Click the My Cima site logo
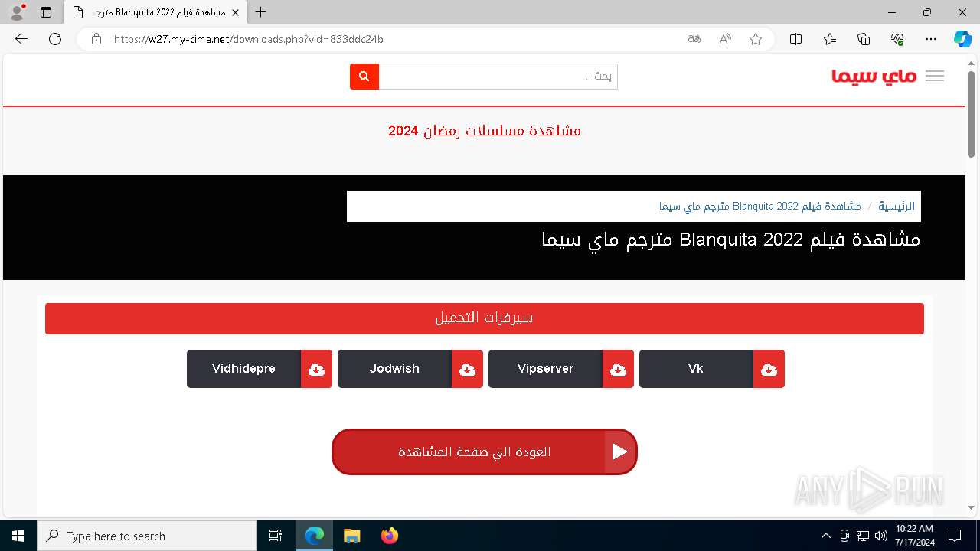The width and height of the screenshot is (980, 551). pyautogui.click(x=874, y=76)
